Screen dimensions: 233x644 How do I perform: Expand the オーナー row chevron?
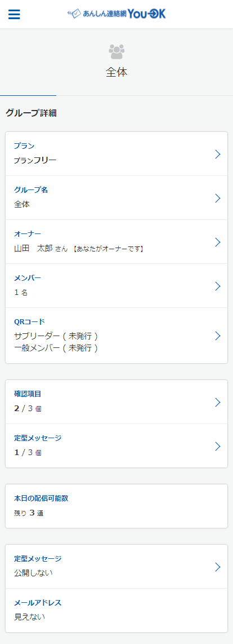point(218,242)
